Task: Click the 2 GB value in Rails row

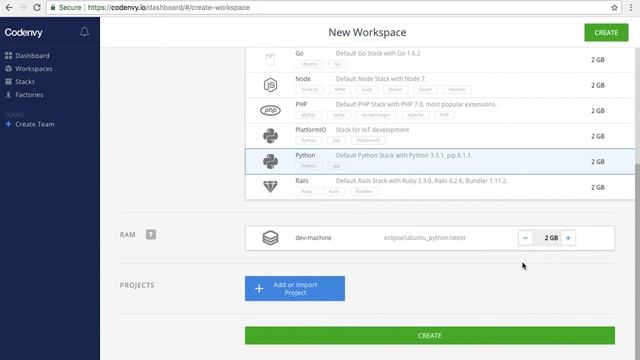Action: pos(598,187)
